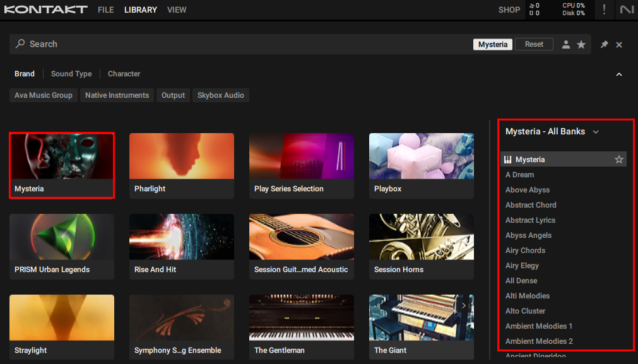Select the Above Abyss preset
638x364 pixels.
coord(528,190)
